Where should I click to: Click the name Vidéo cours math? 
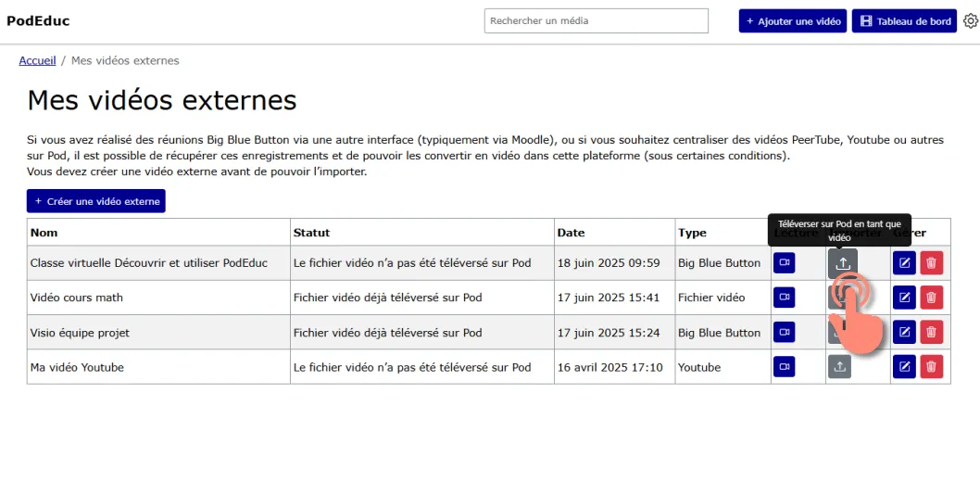pyautogui.click(x=76, y=298)
